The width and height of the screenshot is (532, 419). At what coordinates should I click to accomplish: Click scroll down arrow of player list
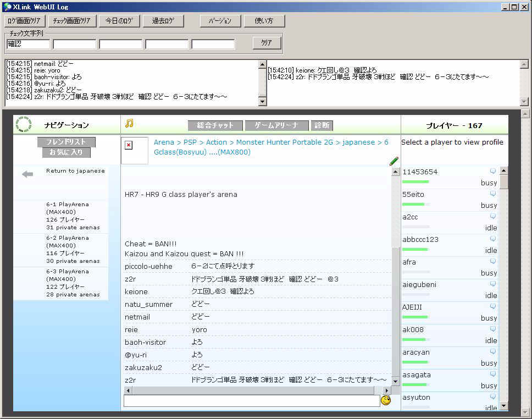(504, 405)
